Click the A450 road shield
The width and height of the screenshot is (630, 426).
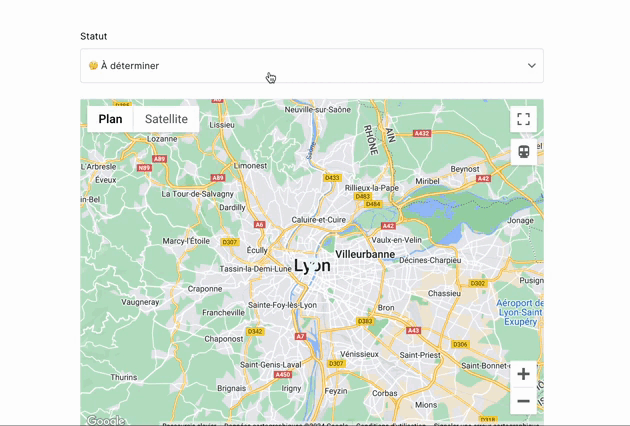click(x=283, y=375)
